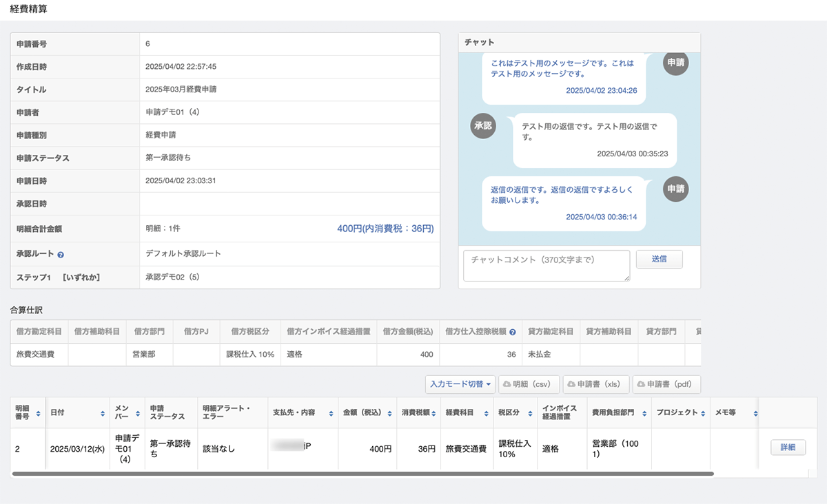Click the title value 2025年03月経費申請
Viewport: 827px width, 504px height.
pyautogui.click(x=181, y=90)
